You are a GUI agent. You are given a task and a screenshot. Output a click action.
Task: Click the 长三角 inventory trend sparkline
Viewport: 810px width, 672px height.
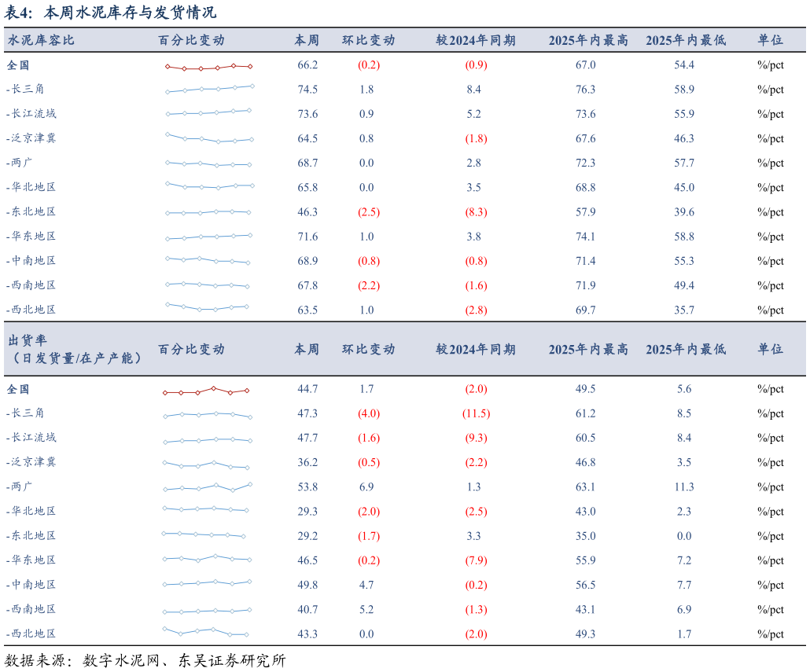coord(208,90)
